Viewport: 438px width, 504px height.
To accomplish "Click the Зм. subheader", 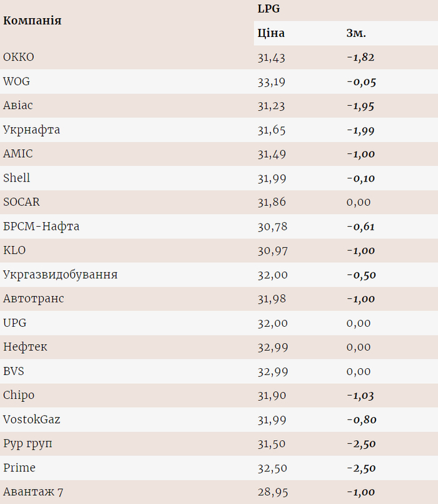I will click(x=356, y=33).
